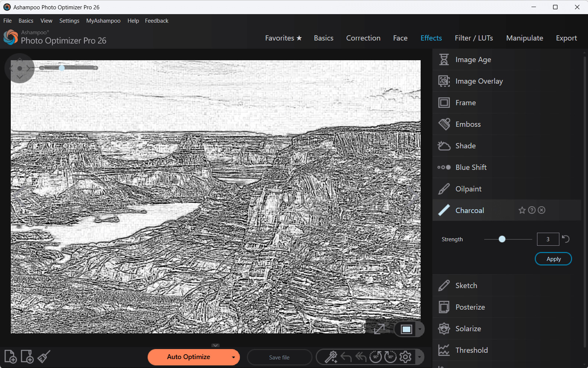Toggle the fullscreen expand arrows on preview

(379, 329)
